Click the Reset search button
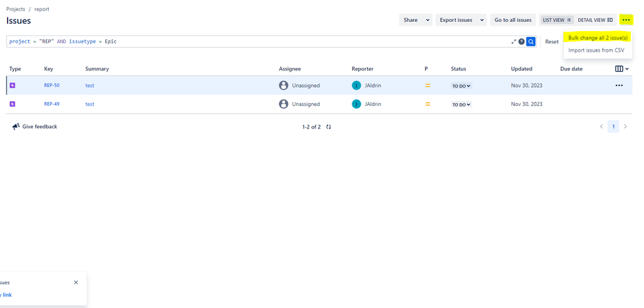 click(552, 41)
